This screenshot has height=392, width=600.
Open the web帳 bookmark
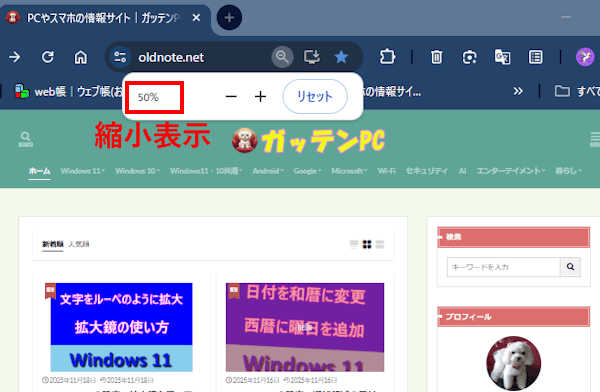68,91
